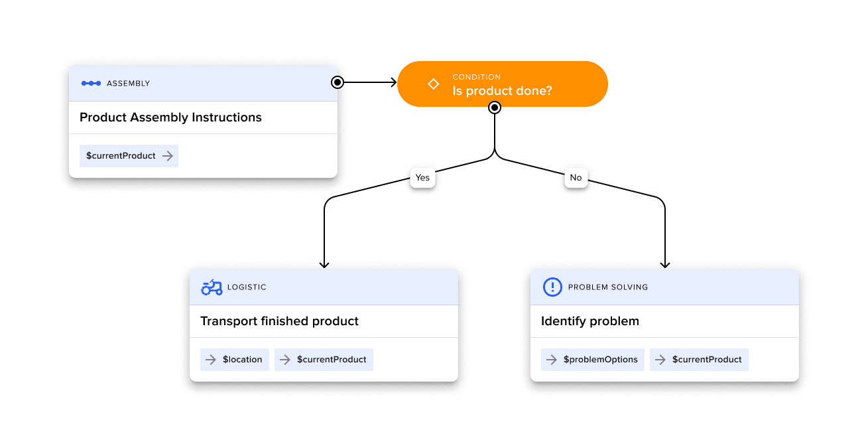Click the Product Assembly Instructions title
868x442 pixels.
(170, 117)
